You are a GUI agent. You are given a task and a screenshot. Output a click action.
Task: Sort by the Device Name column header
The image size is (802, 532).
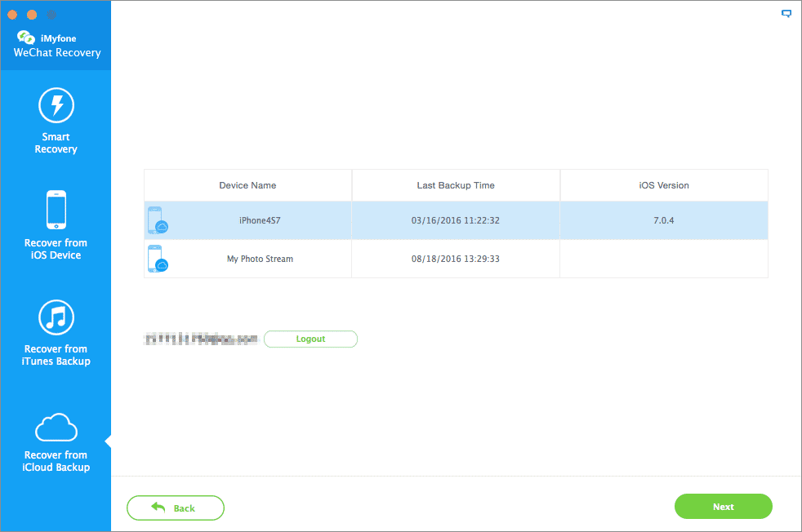click(x=247, y=185)
